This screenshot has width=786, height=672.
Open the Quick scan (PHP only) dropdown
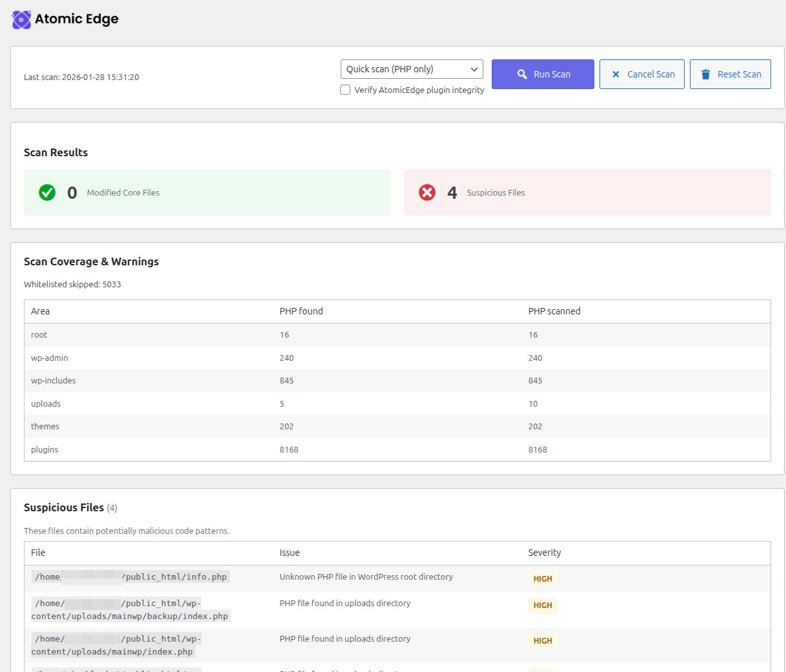pos(412,69)
